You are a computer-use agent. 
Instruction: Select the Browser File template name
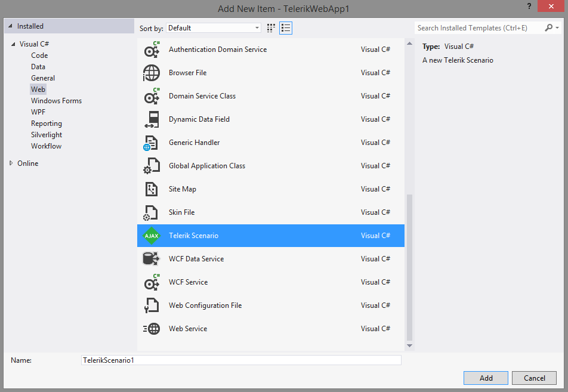pos(187,73)
